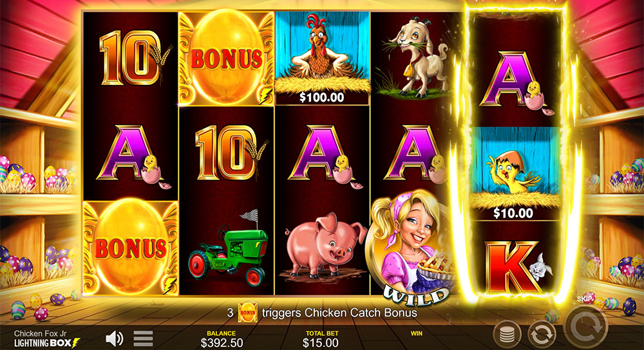Open the hamburger menu
The image size is (644, 350).
pos(144,338)
